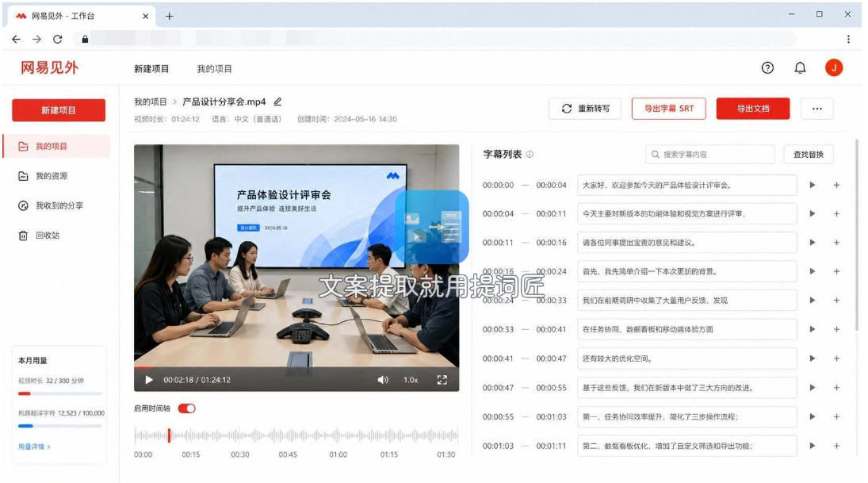This screenshot has width=868, height=483.
Task: Click the red 导出文档 button
Action: [x=753, y=109]
